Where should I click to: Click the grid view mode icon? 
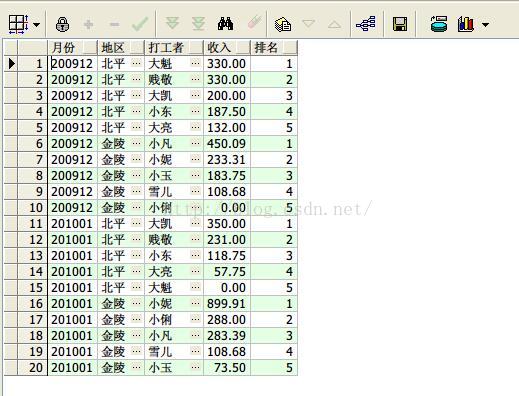point(18,24)
